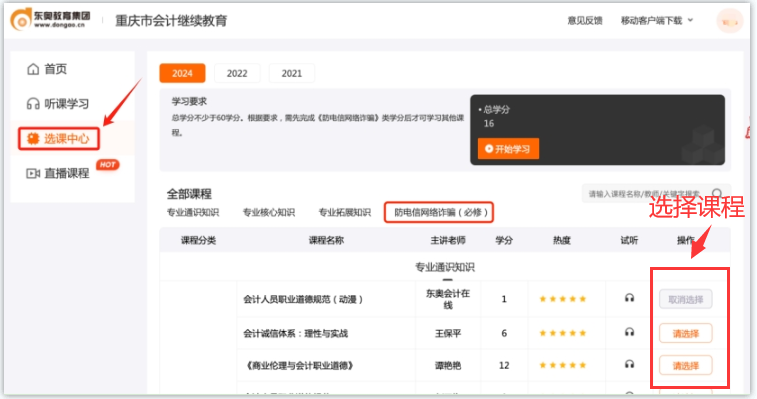Open the 意见反馈 feedback link
This screenshot has height=399, width=757.
coord(585,20)
